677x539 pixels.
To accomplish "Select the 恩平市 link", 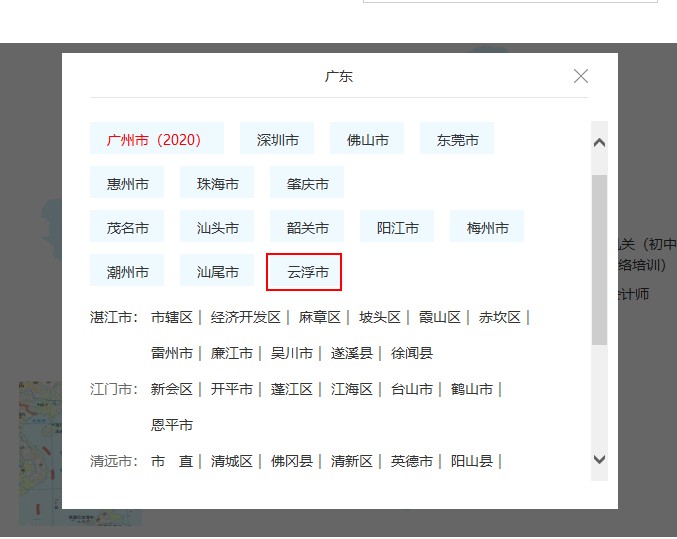I will 171,425.
